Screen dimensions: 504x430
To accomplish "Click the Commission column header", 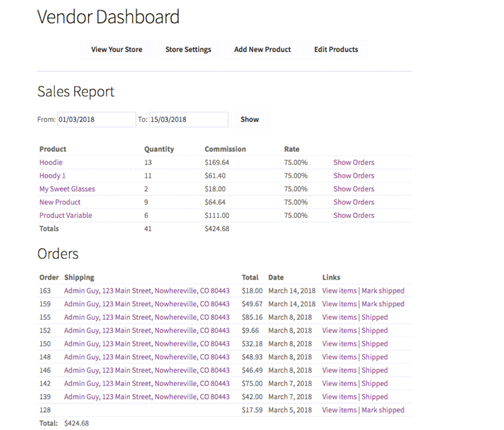I will point(225,149).
